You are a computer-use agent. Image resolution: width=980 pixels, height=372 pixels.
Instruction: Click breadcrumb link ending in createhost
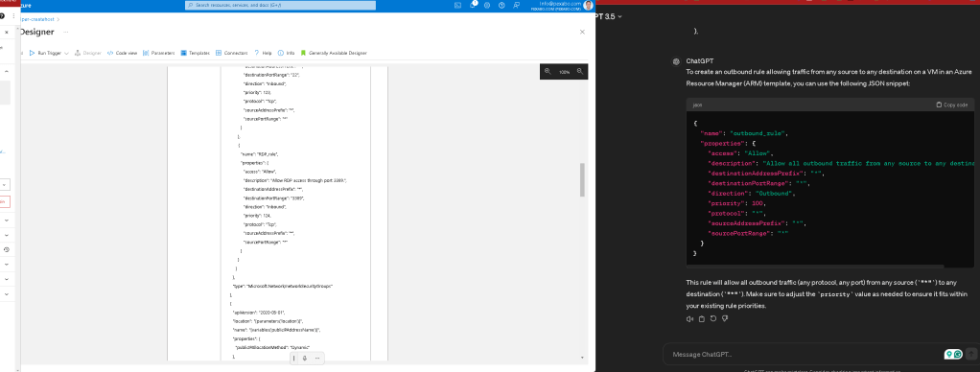click(38, 20)
